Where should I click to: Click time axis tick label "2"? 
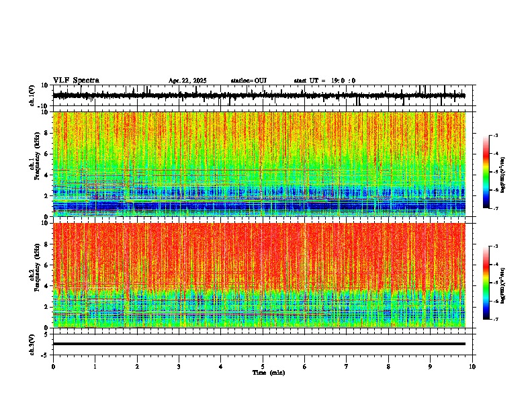point(137,367)
